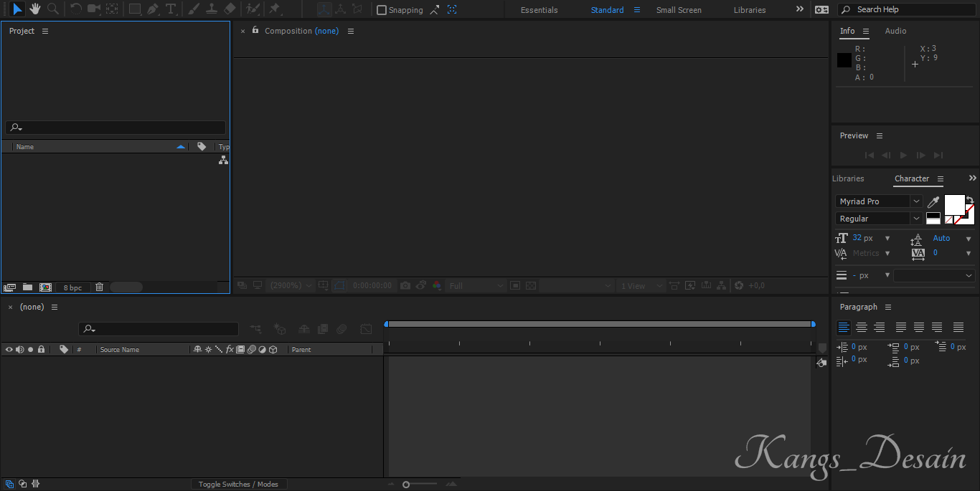Select the Pan Behind anchor tool

tap(112, 9)
